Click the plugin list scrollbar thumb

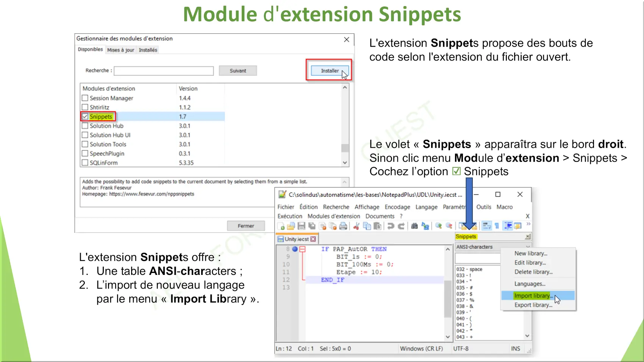[x=345, y=148]
